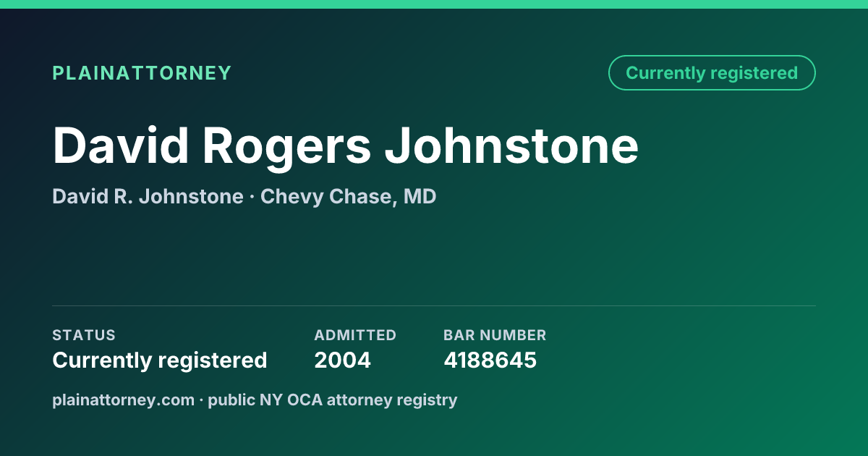Click the ADMITTED field label

[x=355, y=335]
